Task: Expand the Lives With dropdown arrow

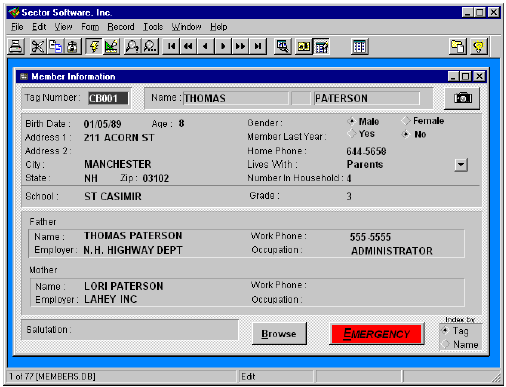Action: click(461, 165)
